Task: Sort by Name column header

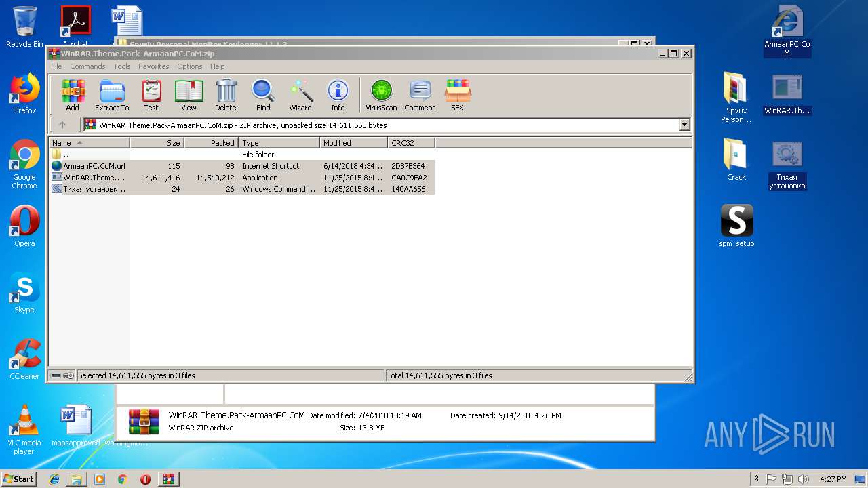Action: coord(89,143)
